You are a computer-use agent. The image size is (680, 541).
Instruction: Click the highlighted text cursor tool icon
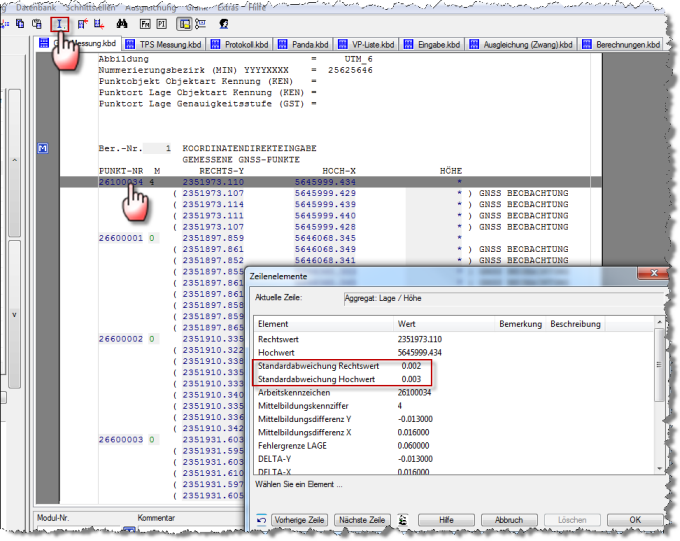click(x=61, y=23)
